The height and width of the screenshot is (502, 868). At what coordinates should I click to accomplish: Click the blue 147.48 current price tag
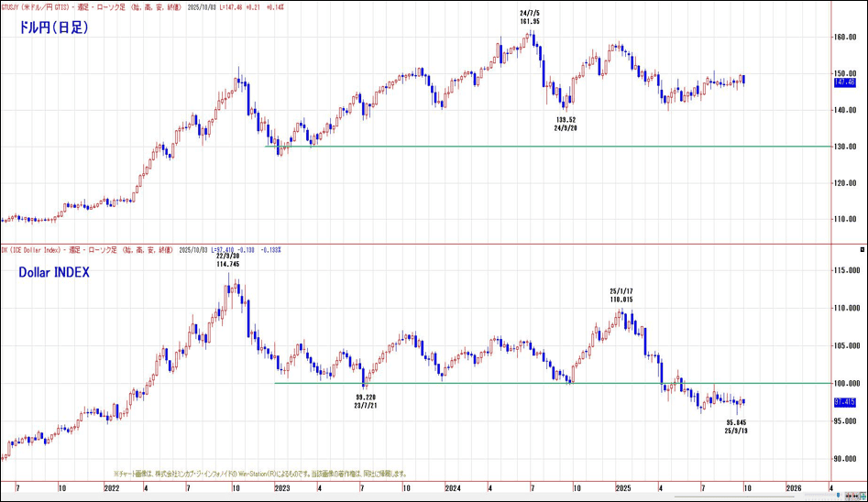846,82
